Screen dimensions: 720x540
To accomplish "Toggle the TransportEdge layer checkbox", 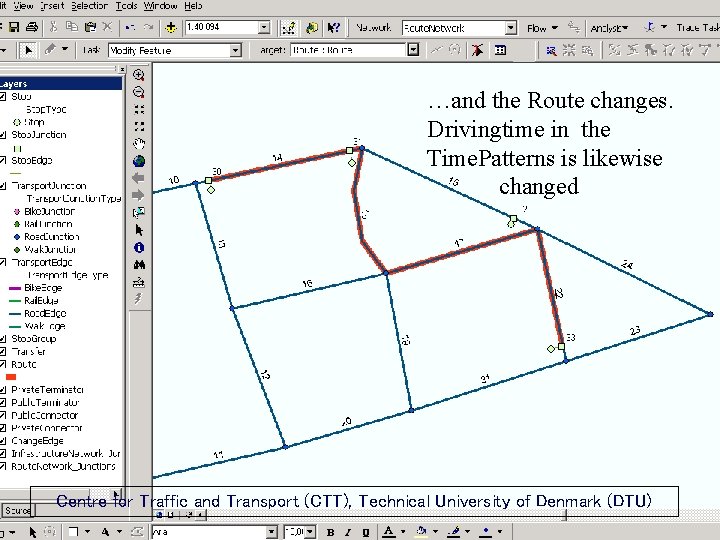I will (x=3, y=262).
